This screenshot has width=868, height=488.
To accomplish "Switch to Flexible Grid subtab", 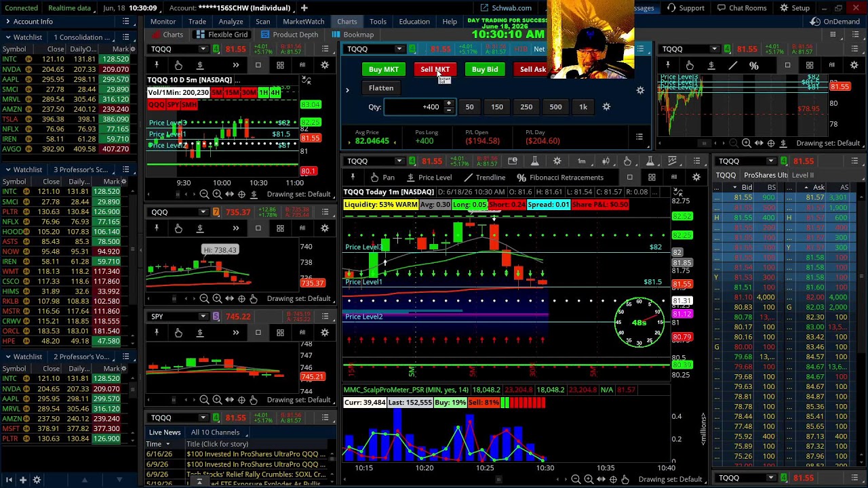I will (222, 35).
